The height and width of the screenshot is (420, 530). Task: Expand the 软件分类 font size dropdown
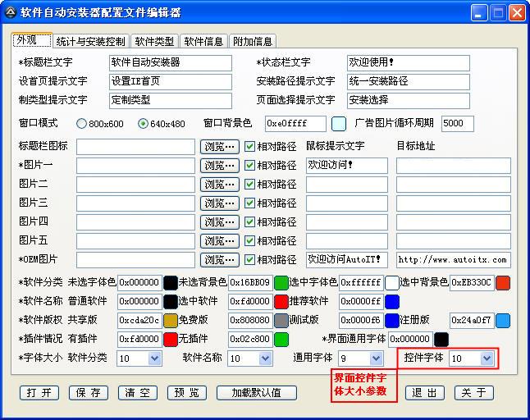154,358
